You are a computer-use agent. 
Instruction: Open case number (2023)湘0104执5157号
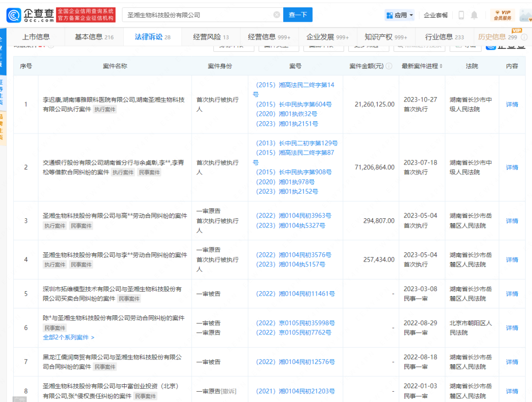pyautogui.click(x=291, y=264)
